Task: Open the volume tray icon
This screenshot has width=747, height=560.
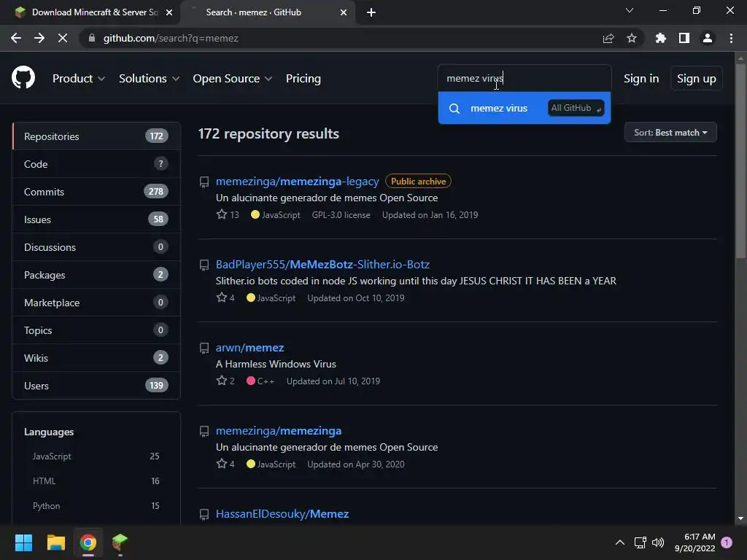Action: (658, 542)
